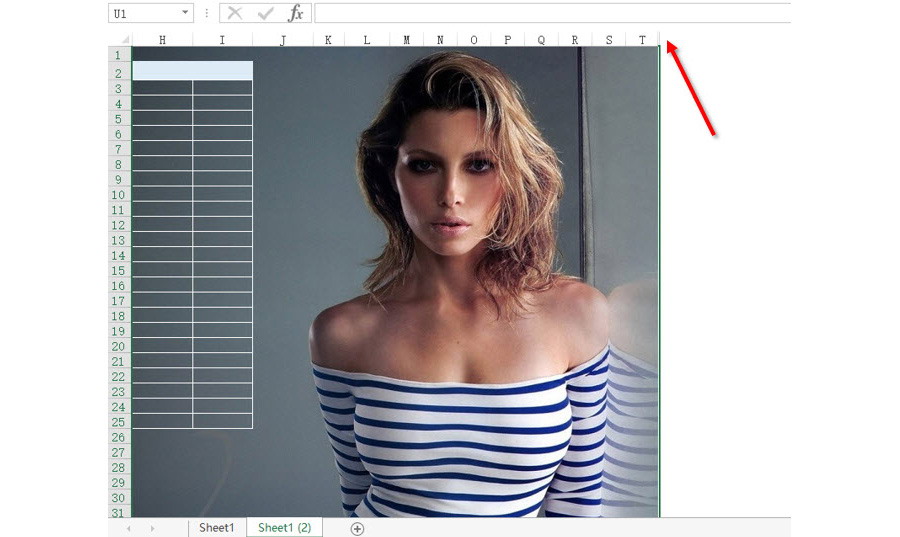The image size is (900, 537).
Task: Click previous sheet navigation arrow
Action: click(x=129, y=528)
